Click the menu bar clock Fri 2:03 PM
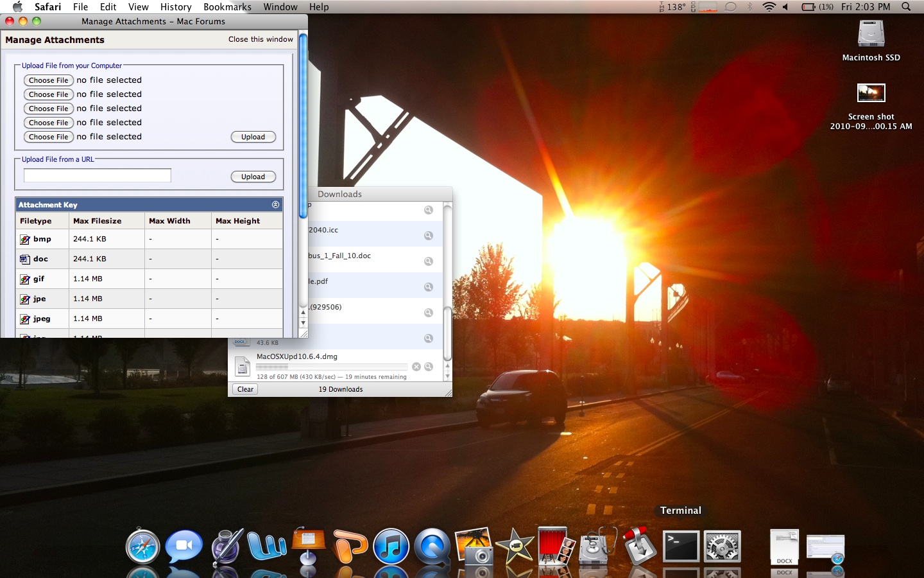This screenshot has height=578, width=924. pos(866,7)
